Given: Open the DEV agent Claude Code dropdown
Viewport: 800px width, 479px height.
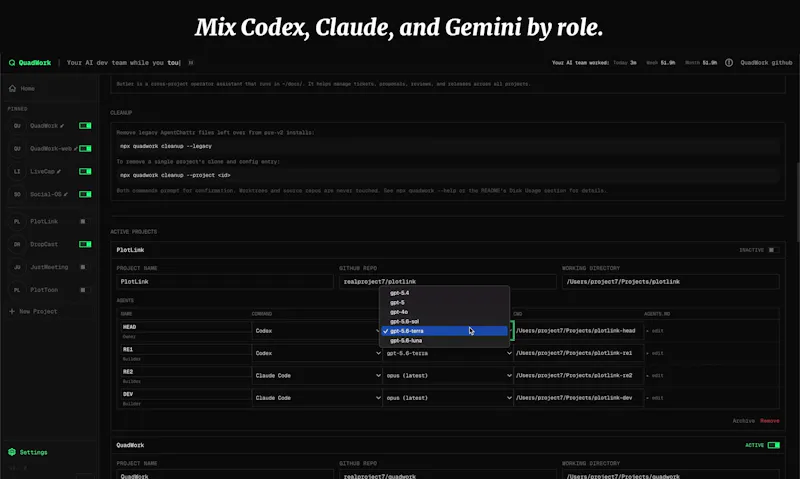Looking at the screenshot, I should pyautogui.click(x=317, y=398).
